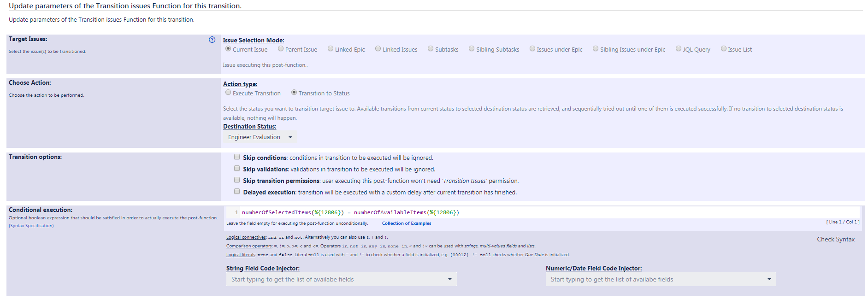Open the Target Issues help icon
Image resolution: width=868 pixels, height=299 pixels.
(212, 40)
